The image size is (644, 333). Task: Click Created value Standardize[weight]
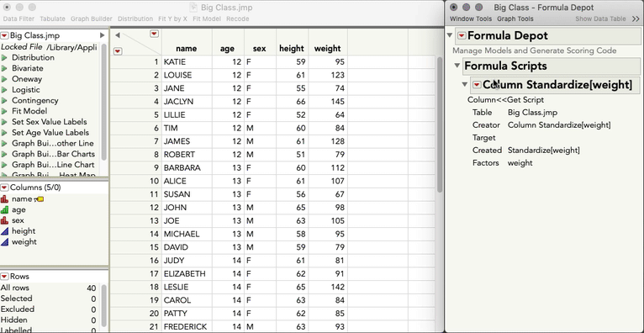(x=544, y=151)
